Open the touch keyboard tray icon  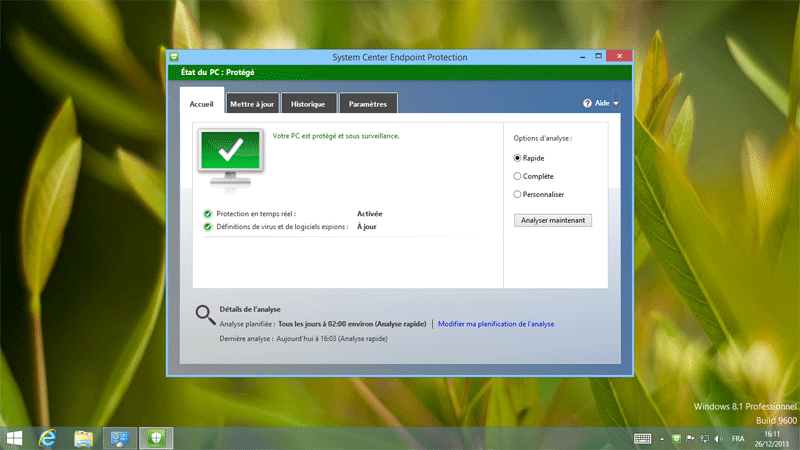click(x=642, y=439)
